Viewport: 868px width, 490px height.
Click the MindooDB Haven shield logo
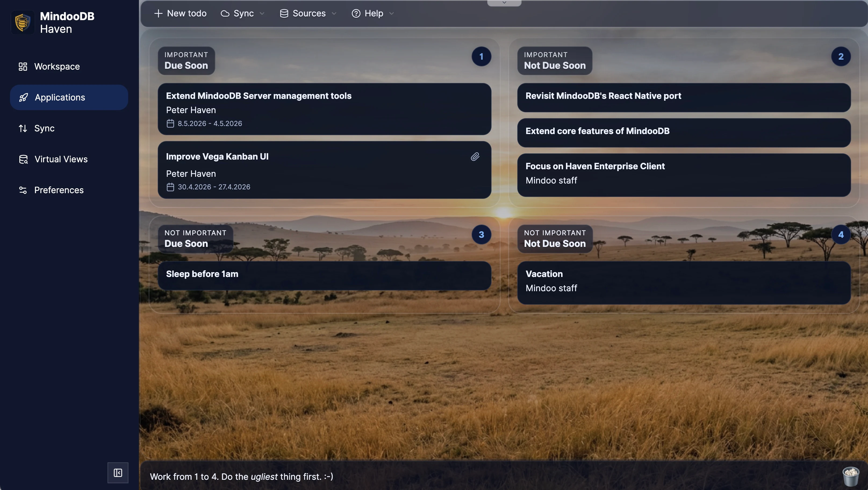[22, 22]
